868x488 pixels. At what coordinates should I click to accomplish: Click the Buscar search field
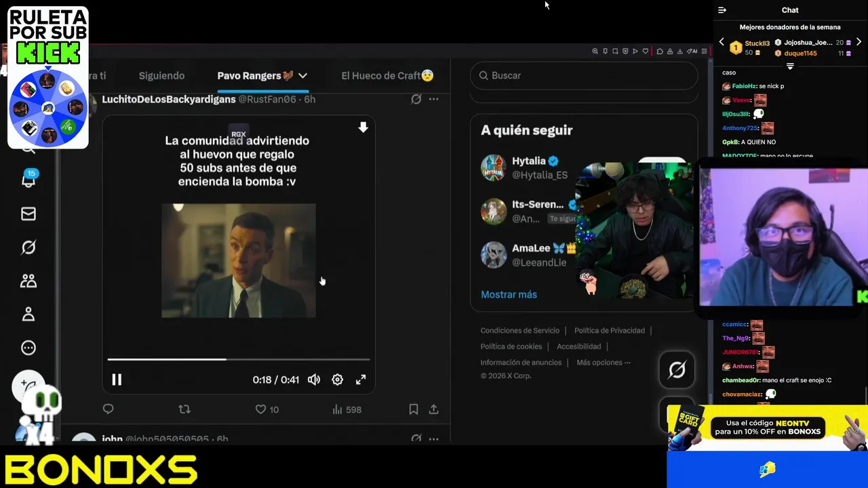point(584,75)
